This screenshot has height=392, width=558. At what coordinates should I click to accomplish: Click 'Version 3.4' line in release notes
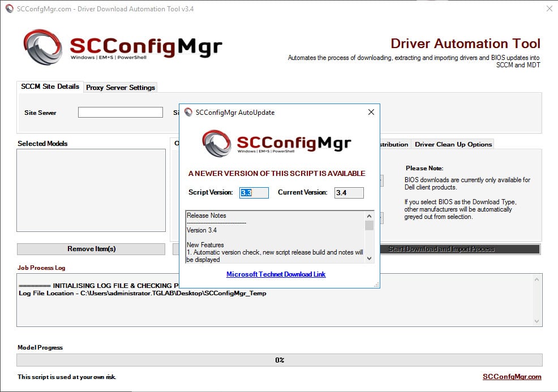tap(202, 230)
